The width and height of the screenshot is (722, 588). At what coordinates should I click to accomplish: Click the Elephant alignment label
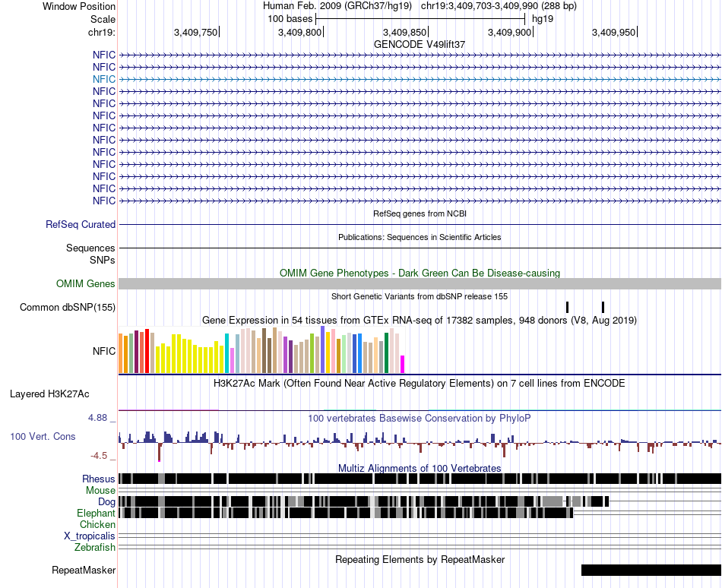pos(96,513)
